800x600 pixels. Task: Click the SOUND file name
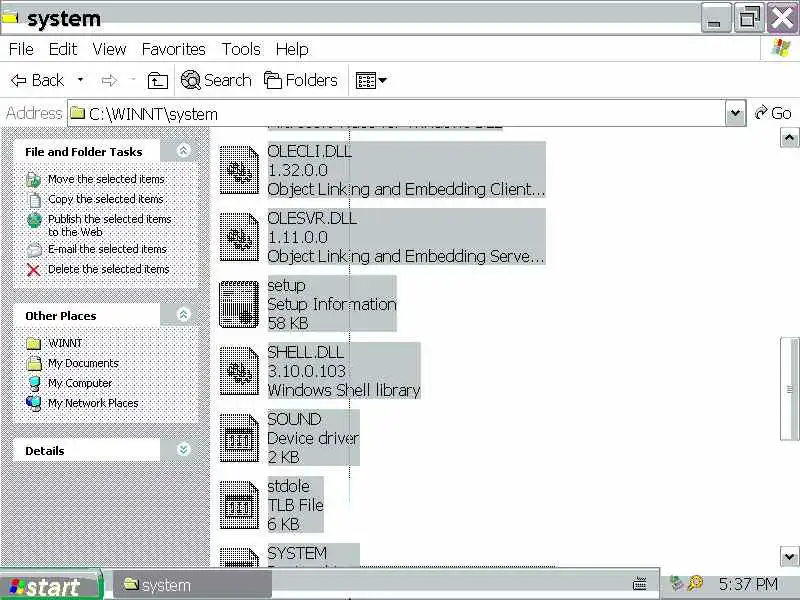(x=294, y=419)
